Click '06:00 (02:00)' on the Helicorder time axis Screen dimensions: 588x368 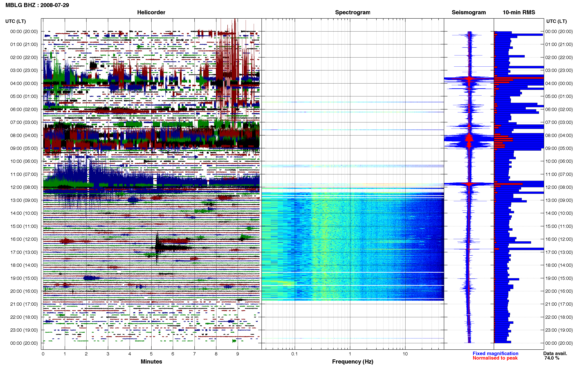coord(24,109)
